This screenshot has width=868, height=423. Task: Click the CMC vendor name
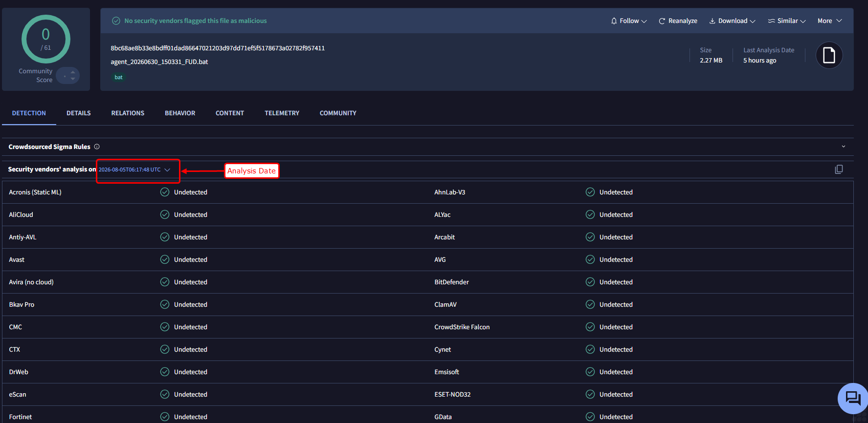pos(16,327)
